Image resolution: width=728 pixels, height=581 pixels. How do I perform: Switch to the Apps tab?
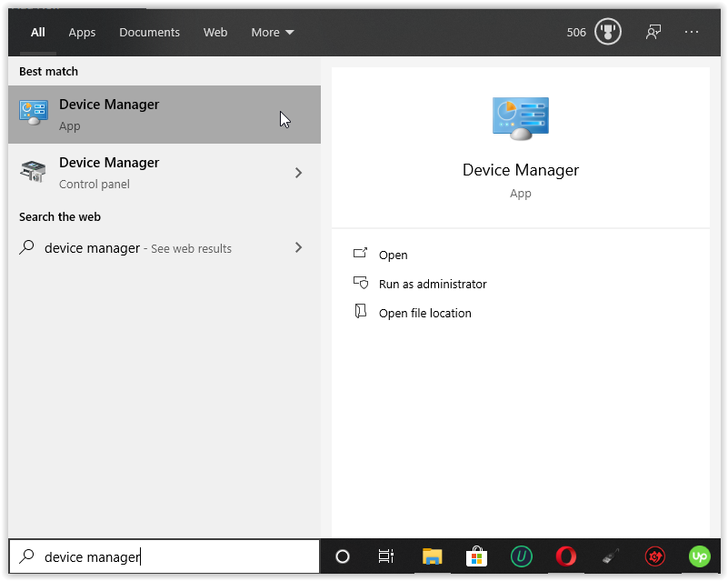pos(82,32)
